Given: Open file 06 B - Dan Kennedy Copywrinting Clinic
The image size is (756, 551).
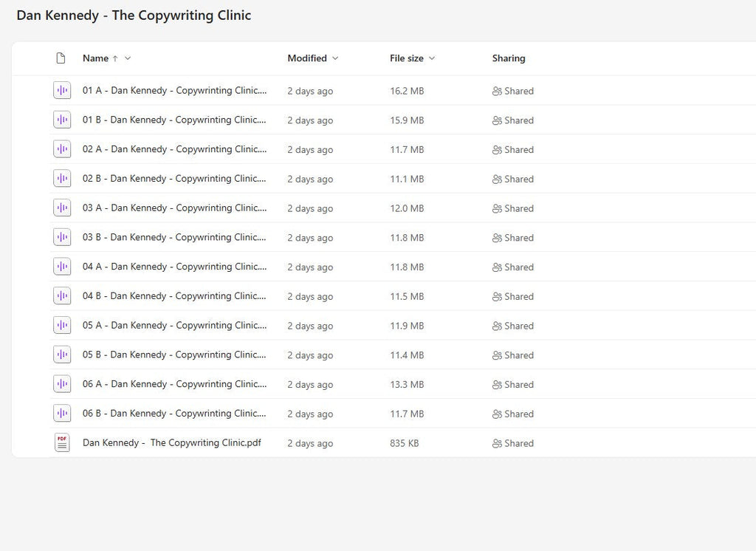Looking at the screenshot, I should click(x=174, y=414).
